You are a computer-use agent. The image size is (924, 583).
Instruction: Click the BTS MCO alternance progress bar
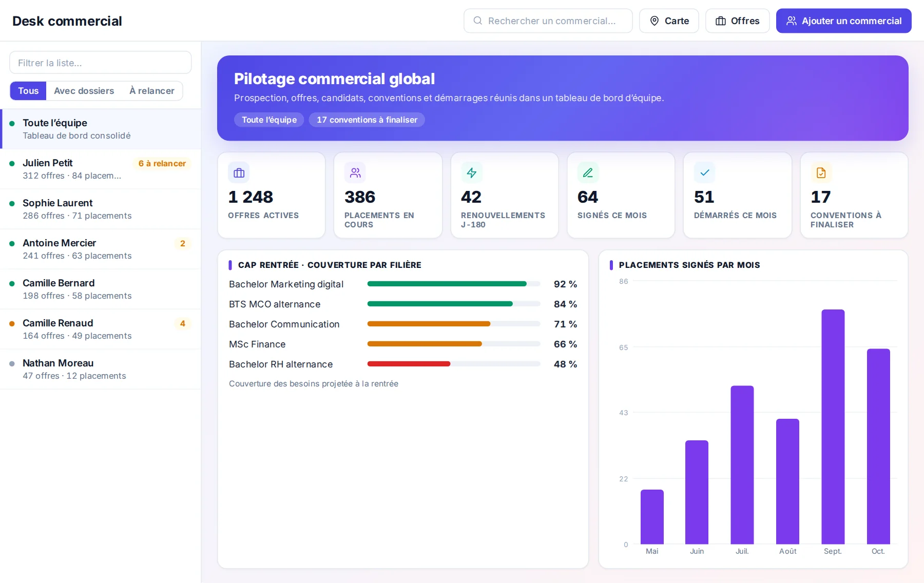pyautogui.click(x=454, y=304)
